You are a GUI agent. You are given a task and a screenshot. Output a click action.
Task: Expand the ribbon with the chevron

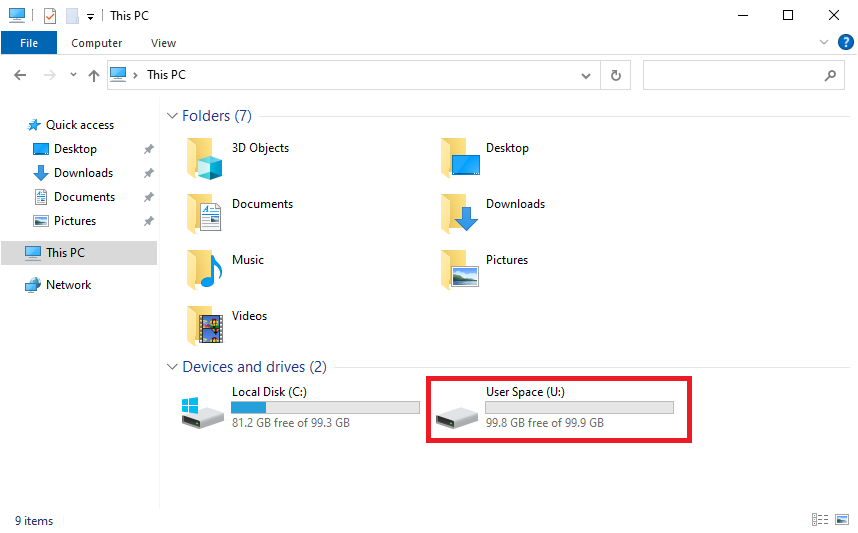click(x=824, y=42)
